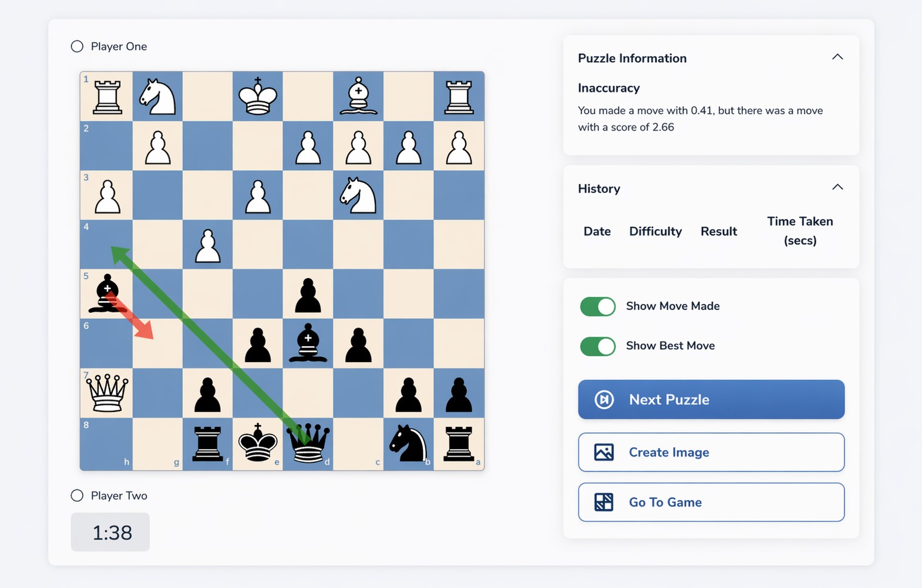Select the white queen on h7

[107, 393]
